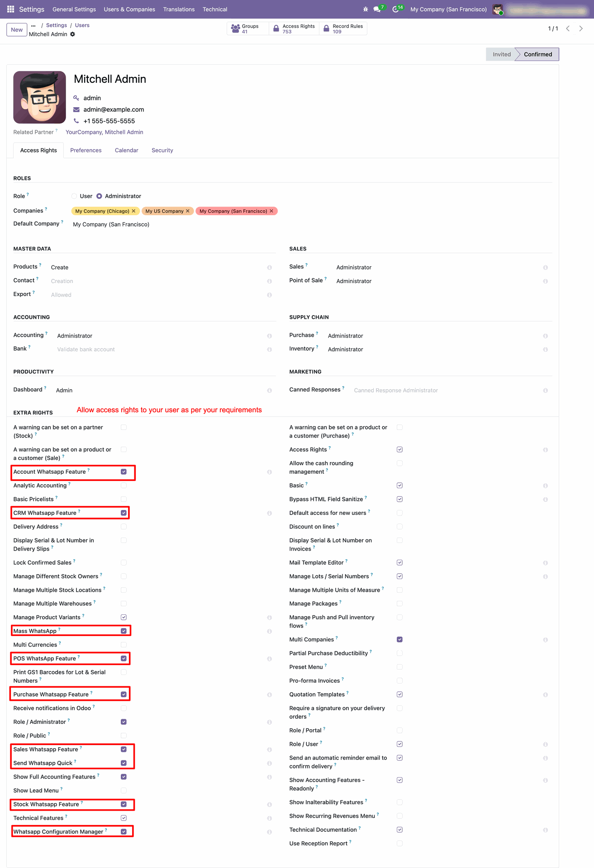Click the My Company (Chicago) colored tag

tap(102, 211)
